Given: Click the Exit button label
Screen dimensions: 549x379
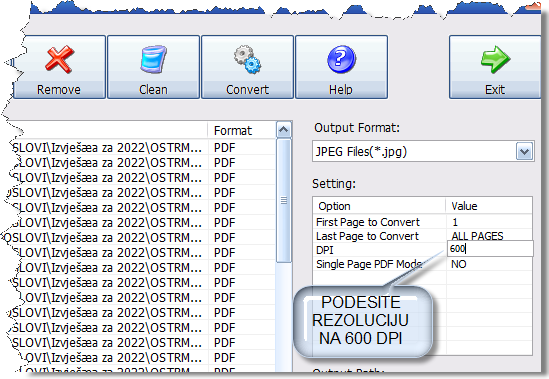Looking at the screenshot, I should [495, 90].
